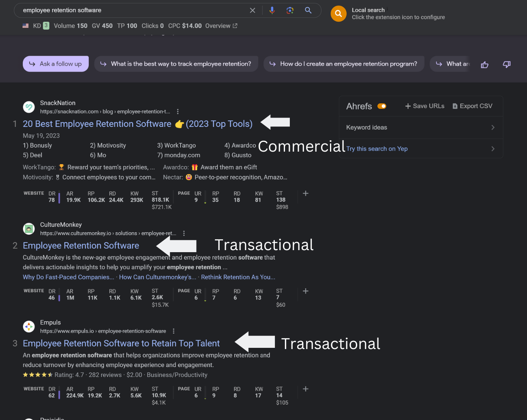Click the Volume 150 metric
Screen dimensions: 527x420
coord(71,26)
